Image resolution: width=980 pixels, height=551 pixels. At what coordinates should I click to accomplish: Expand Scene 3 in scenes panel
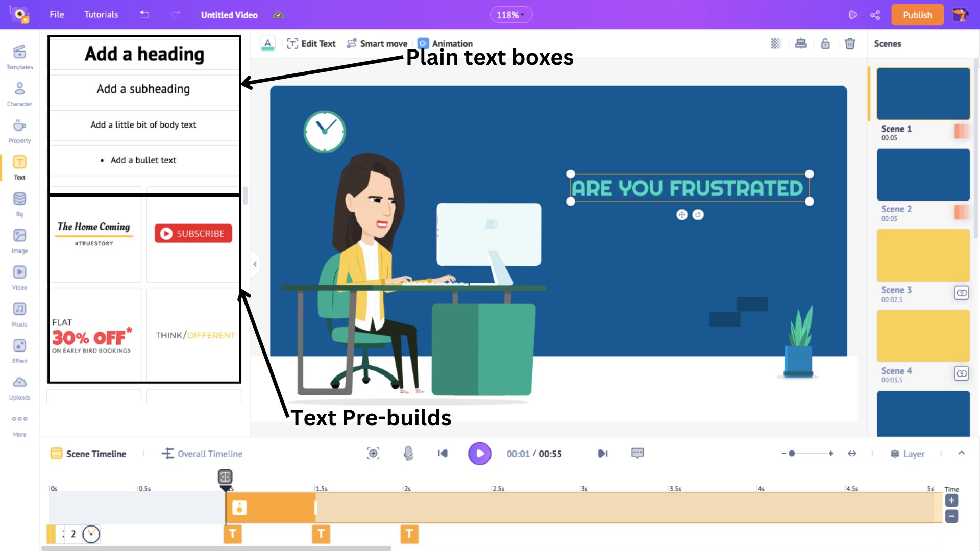(964, 293)
